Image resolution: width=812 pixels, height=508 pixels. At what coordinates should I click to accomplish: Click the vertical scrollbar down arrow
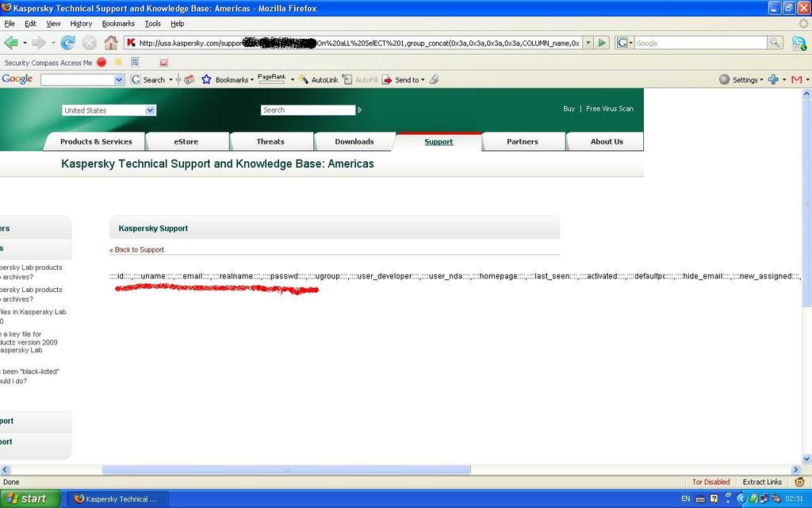[x=806, y=459]
